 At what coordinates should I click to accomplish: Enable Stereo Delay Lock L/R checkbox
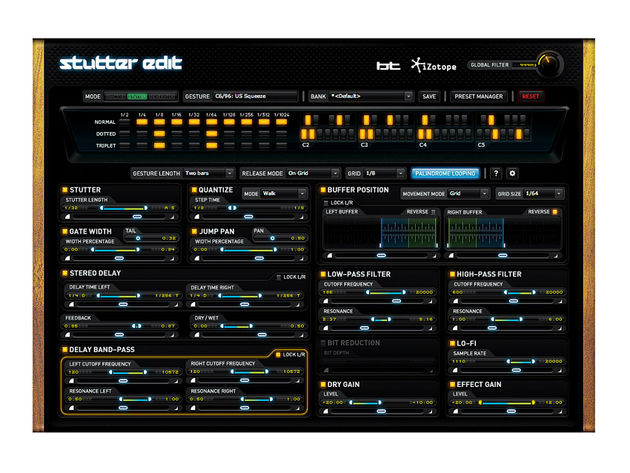click(279, 277)
